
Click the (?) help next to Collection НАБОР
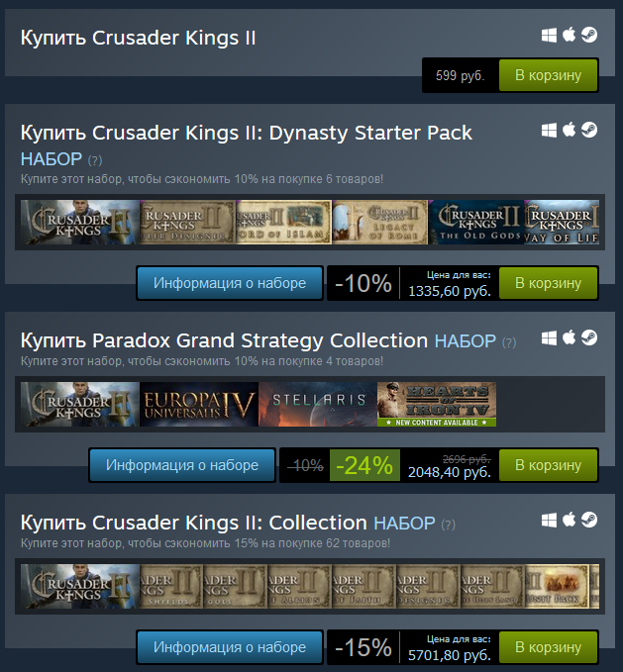(448, 525)
